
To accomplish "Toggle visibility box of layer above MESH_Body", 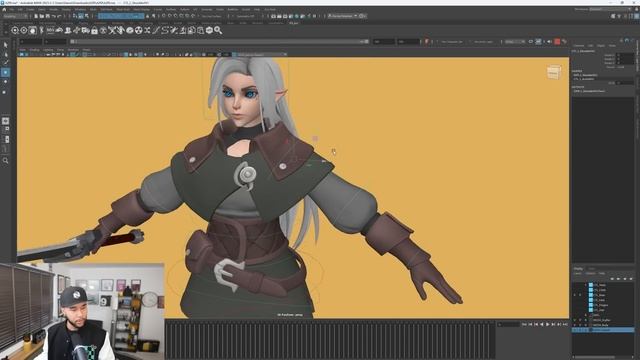I will click(x=575, y=320).
